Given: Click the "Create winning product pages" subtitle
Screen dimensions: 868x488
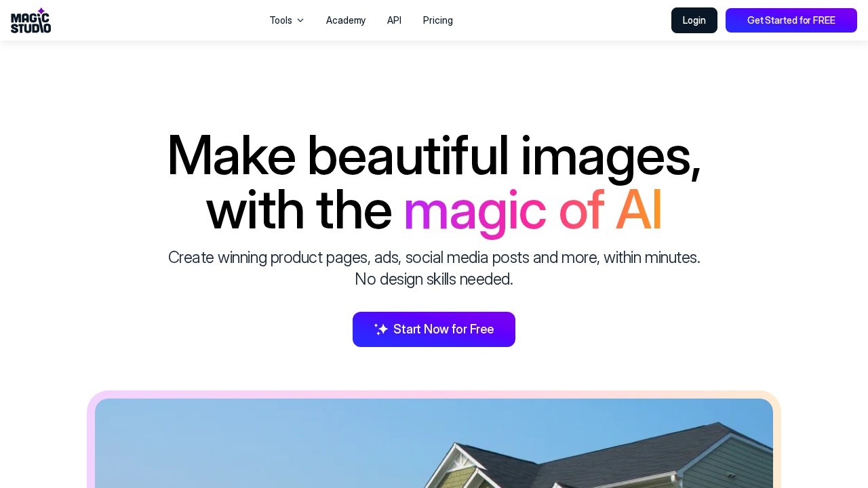Looking at the screenshot, I should 434,258.
